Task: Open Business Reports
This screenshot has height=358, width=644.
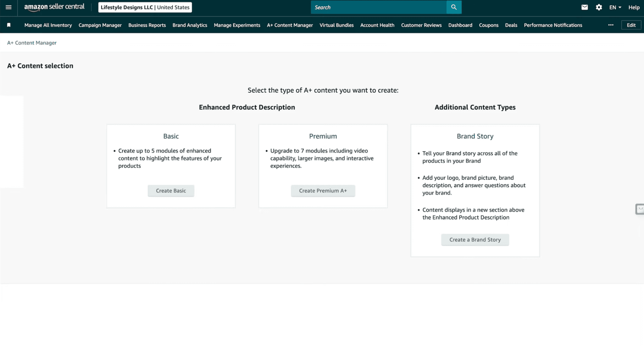Action: [147, 25]
